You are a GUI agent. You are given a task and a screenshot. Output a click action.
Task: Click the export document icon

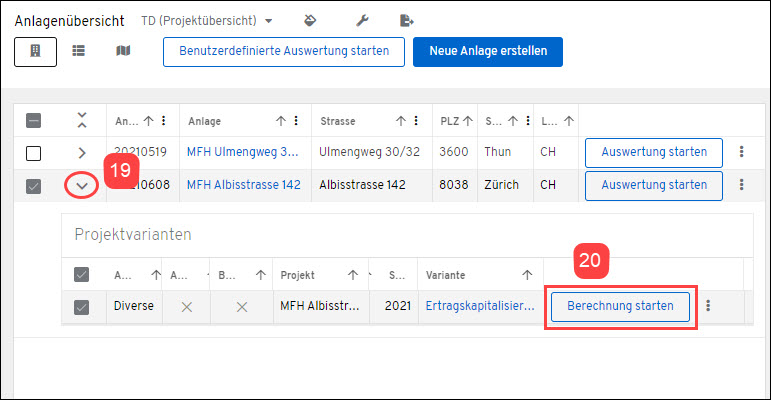[407, 21]
